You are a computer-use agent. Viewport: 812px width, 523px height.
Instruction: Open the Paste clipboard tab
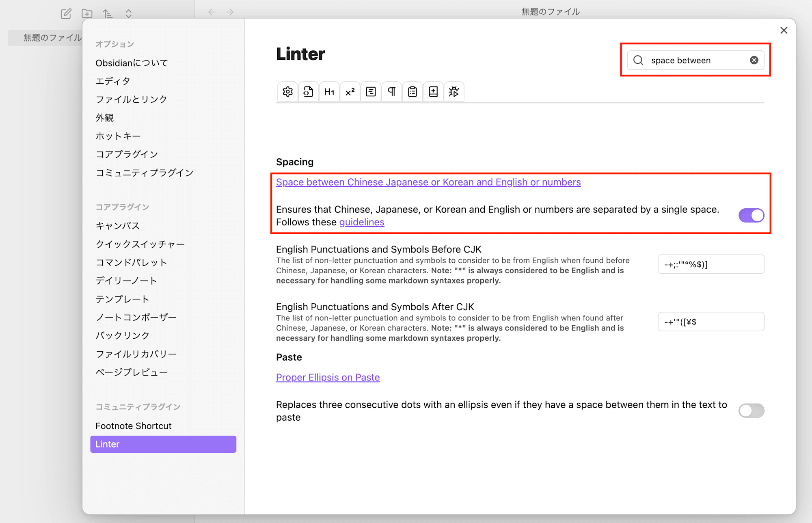coord(412,92)
